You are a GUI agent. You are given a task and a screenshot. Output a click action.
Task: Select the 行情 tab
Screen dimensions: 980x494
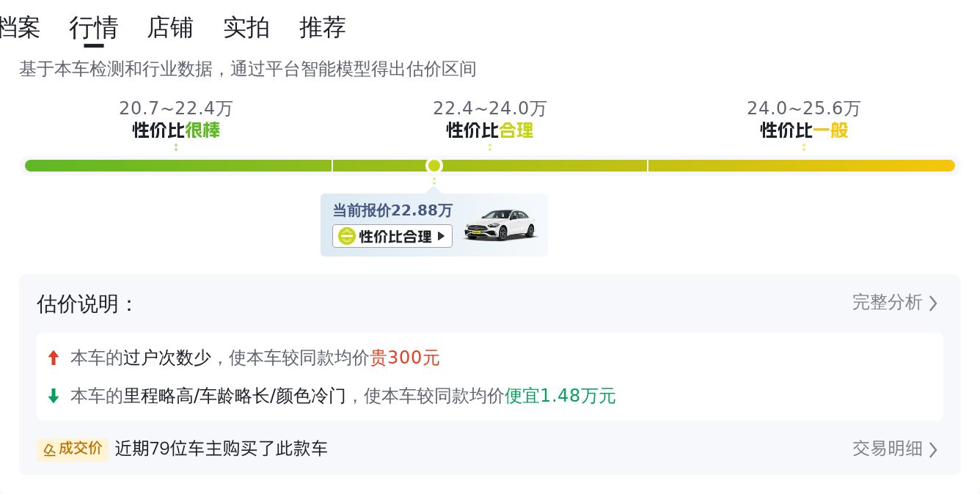coord(94,28)
